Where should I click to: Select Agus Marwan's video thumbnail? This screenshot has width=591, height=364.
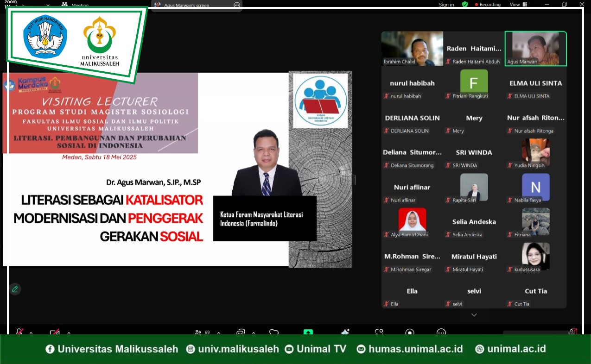(535, 49)
